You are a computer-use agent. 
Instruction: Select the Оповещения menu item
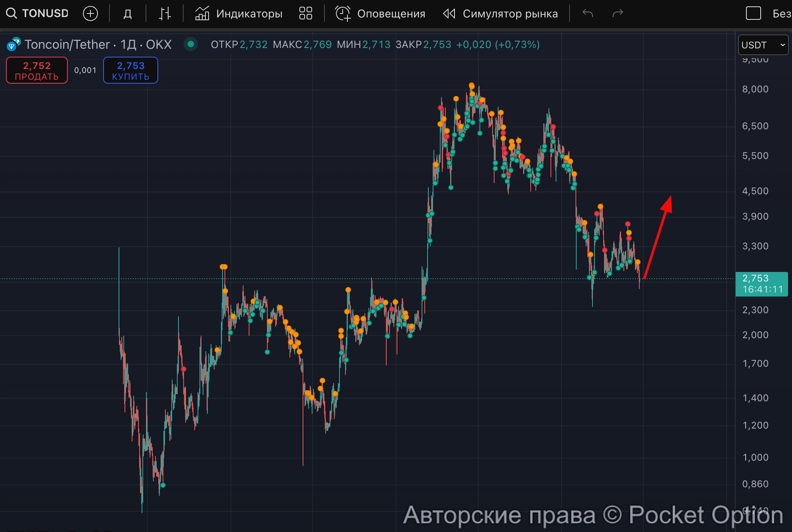tap(392, 13)
